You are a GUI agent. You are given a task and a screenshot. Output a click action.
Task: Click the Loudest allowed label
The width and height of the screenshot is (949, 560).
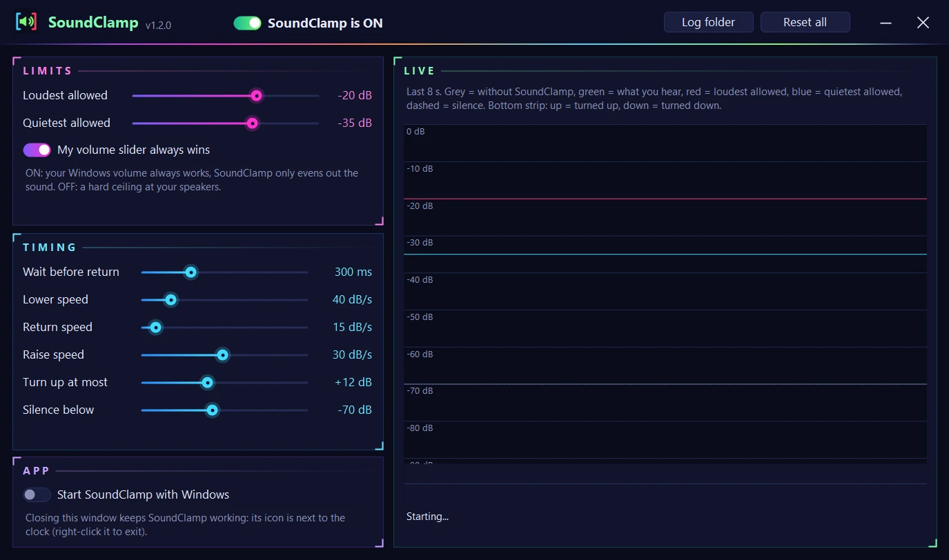65,95
